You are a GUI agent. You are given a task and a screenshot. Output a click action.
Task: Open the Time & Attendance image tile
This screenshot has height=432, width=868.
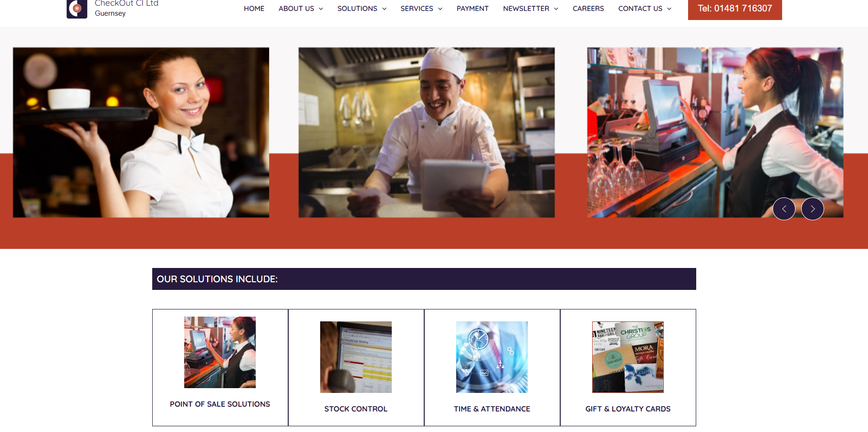click(x=492, y=357)
